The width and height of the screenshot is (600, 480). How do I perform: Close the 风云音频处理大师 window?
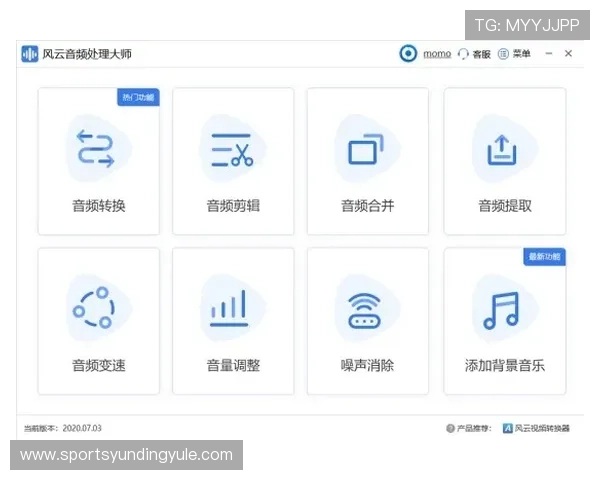tap(568, 54)
